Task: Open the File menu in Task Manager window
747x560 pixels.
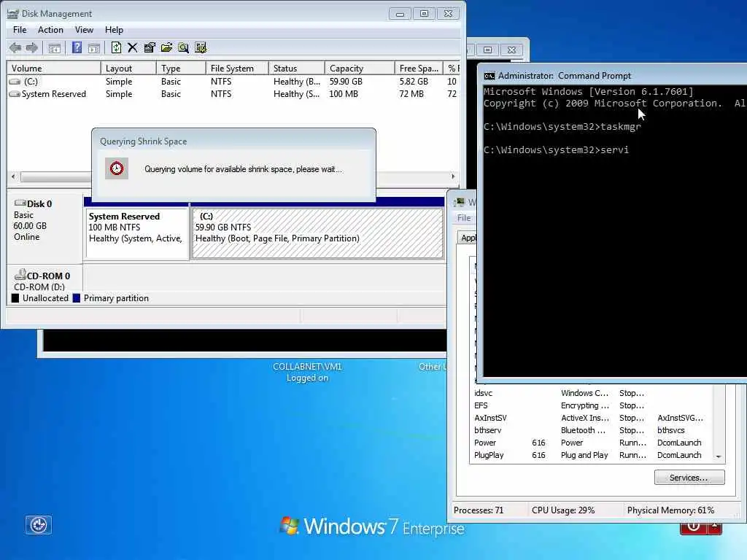Action: pyautogui.click(x=463, y=217)
